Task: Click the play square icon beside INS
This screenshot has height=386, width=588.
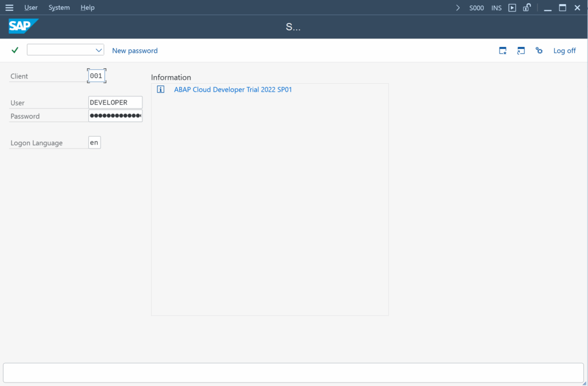Action: pos(512,7)
